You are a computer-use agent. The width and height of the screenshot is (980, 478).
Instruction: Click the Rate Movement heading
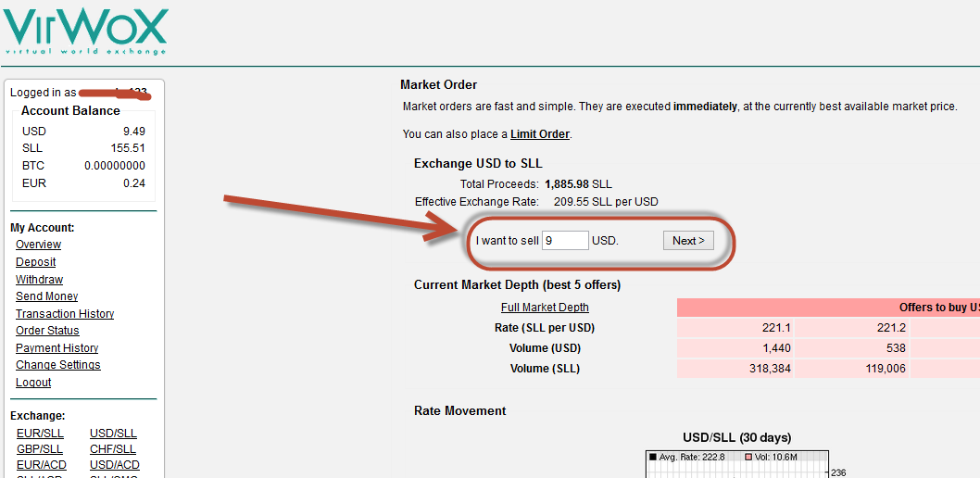click(460, 411)
